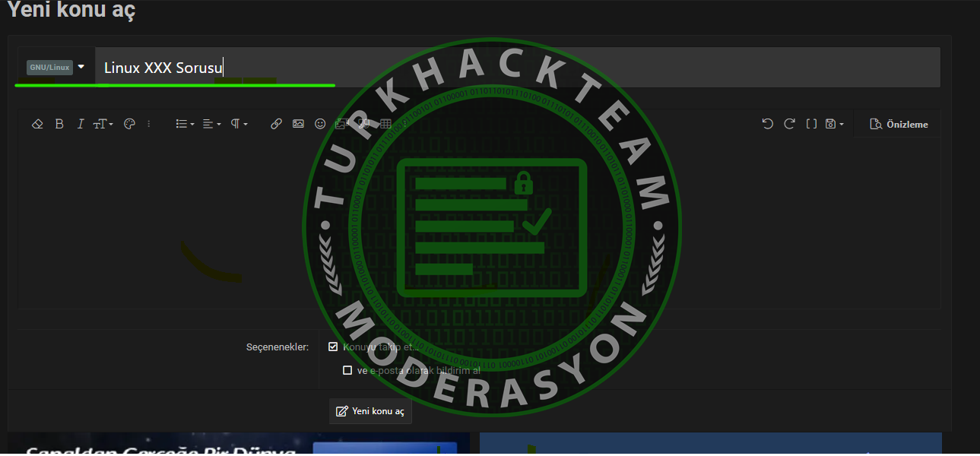
Task: Toggle bold formatting
Action: coord(59,124)
